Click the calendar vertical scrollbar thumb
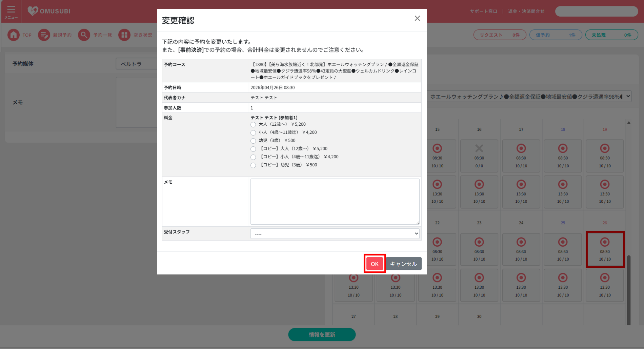This screenshot has width=644, height=349. [629, 290]
